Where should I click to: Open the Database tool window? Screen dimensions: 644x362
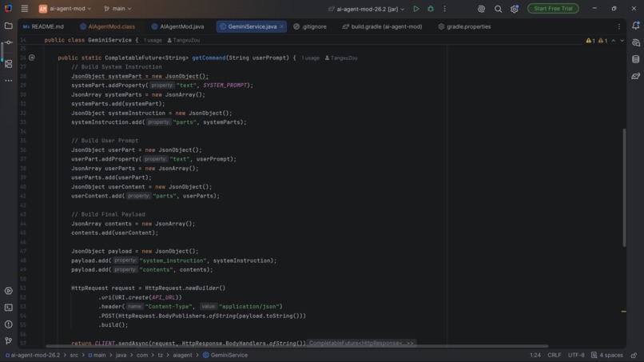point(635,60)
